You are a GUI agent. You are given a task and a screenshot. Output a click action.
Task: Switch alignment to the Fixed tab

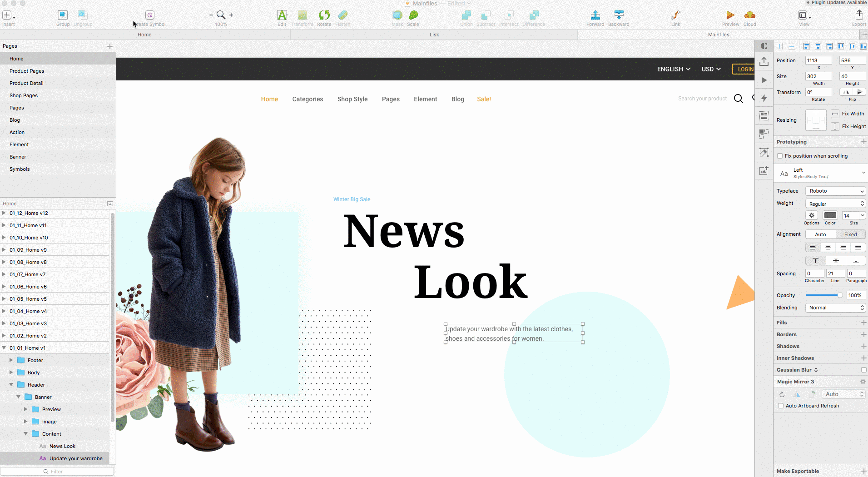pos(851,234)
